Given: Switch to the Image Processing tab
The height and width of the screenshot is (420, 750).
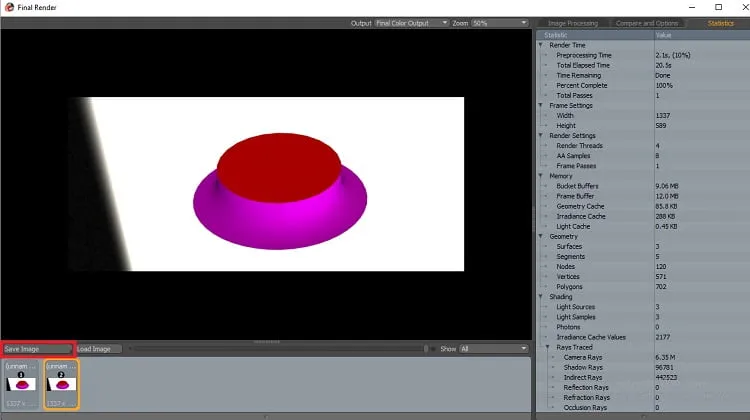Looking at the screenshot, I should [573, 23].
